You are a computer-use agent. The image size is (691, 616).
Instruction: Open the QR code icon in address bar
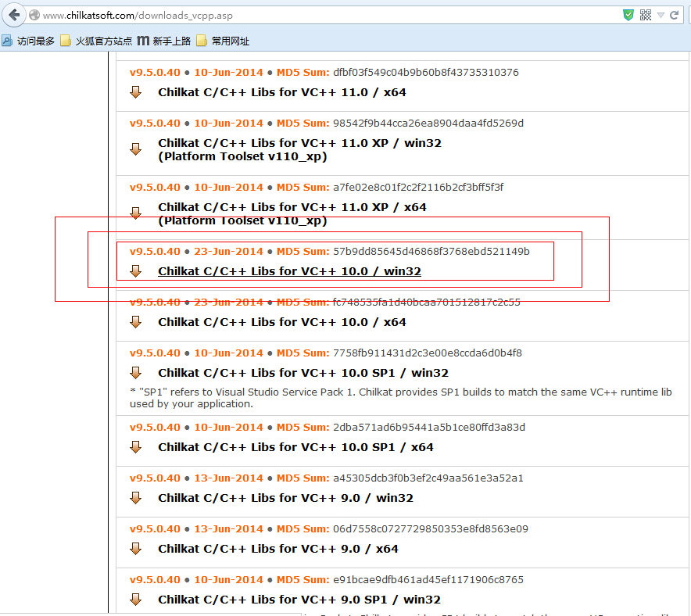(646, 16)
